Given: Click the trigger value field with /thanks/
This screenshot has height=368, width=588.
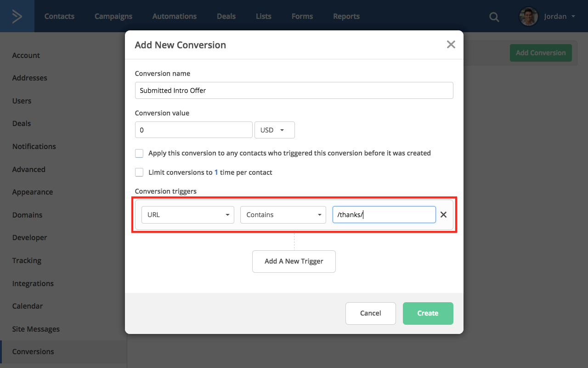Looking at the screenshot, I should (x=384, y=215).
